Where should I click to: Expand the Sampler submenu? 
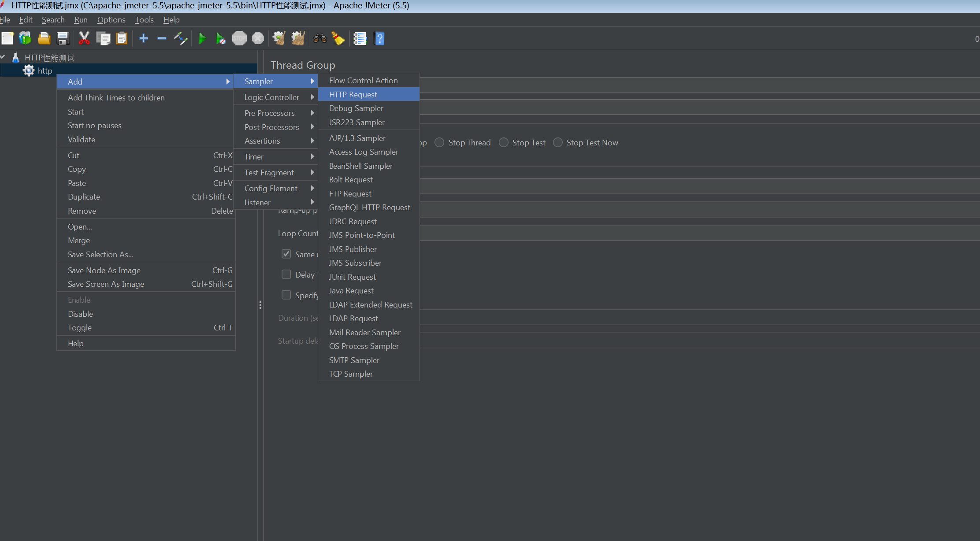(x=275, y=81)
